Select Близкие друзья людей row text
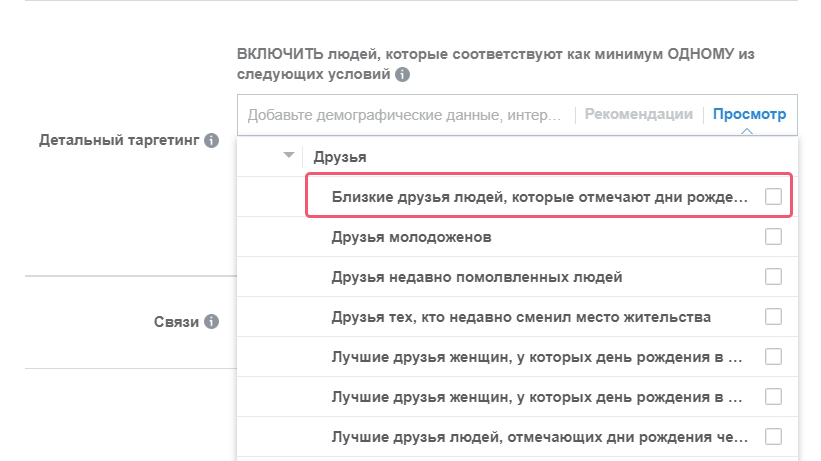Viewport: 821px width, 461px height. pyautogui.click(x=540, y=197)
